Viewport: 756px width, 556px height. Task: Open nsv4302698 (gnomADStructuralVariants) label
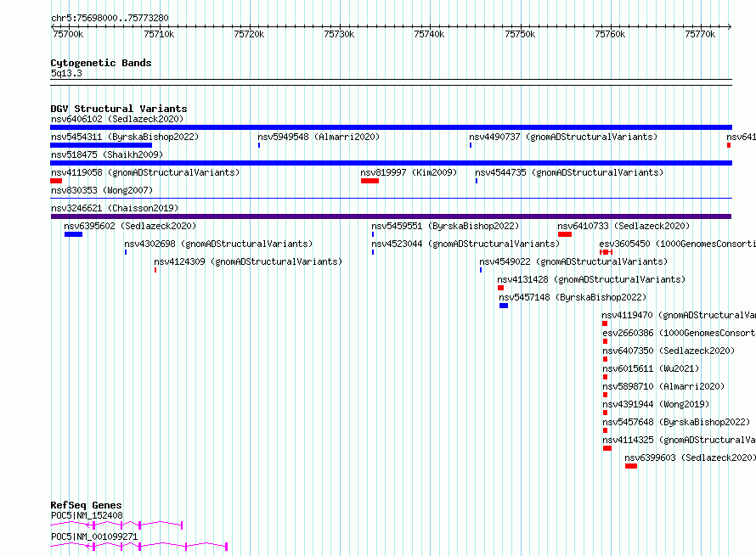coord(218,244)
